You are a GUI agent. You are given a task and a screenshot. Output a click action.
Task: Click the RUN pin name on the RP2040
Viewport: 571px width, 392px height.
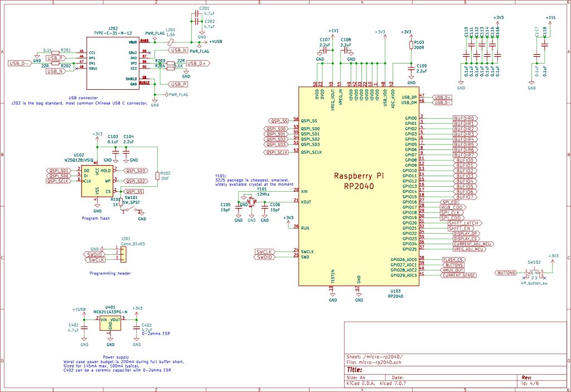click(x=305, y=228)
